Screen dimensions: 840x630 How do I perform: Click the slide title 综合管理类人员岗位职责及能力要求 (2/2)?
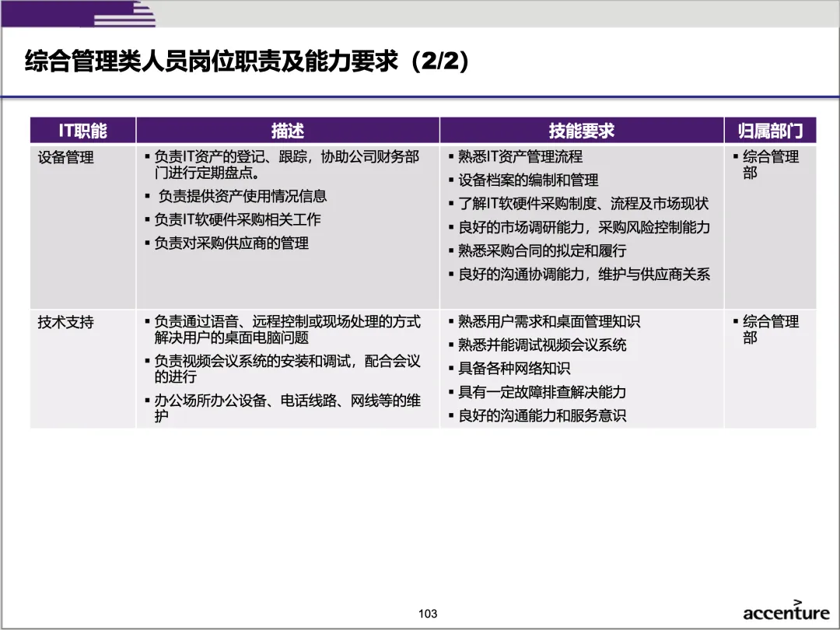click(247, 61)
